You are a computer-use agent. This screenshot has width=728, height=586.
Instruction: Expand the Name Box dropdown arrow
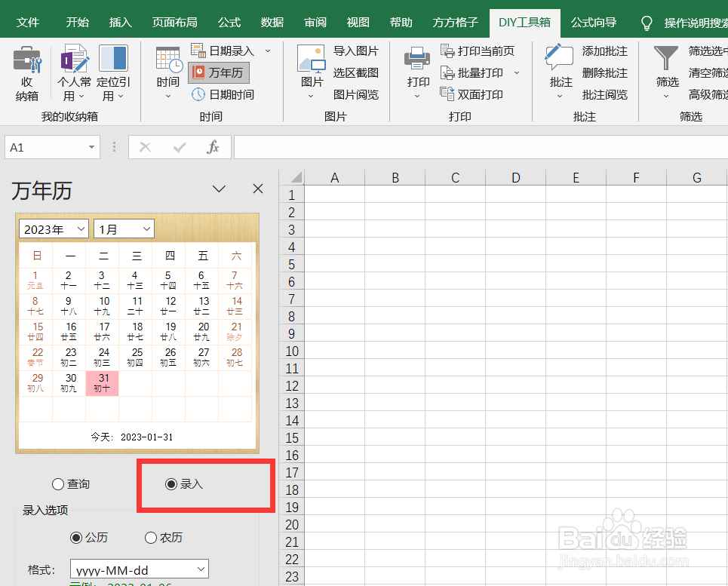[x=91, y=148]
